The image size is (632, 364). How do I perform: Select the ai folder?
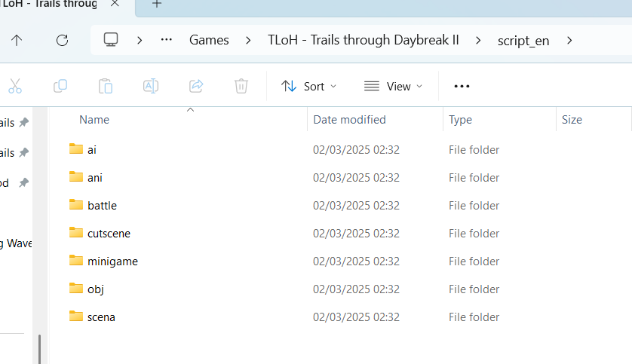pos(92,150)
